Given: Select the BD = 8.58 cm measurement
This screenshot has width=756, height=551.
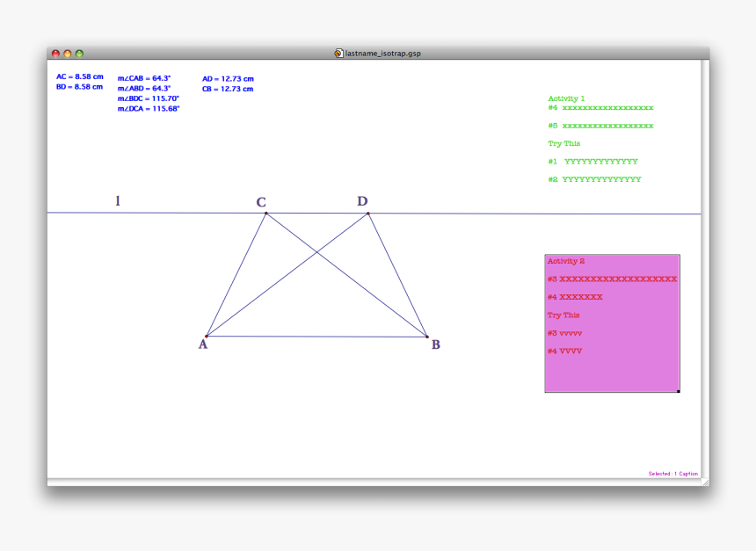Looking at the screenshot, I should [81, 87].
